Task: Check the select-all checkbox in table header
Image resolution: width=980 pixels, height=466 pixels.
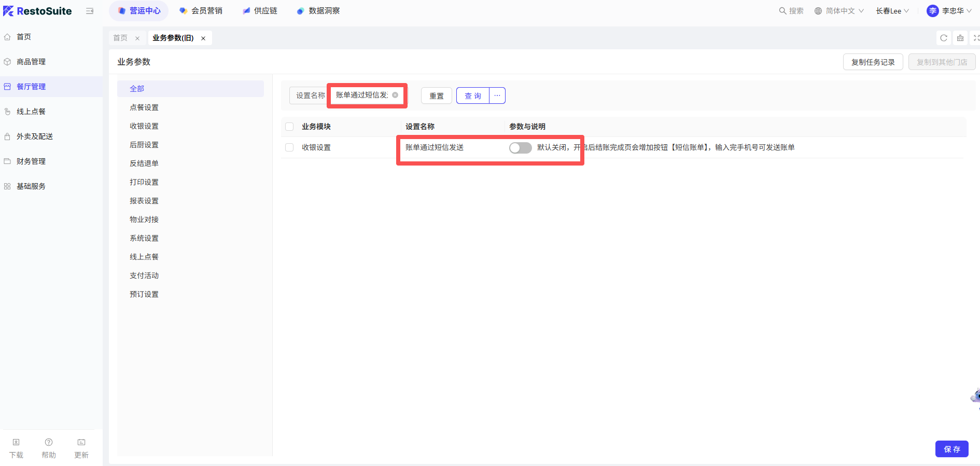Action: 289,127
